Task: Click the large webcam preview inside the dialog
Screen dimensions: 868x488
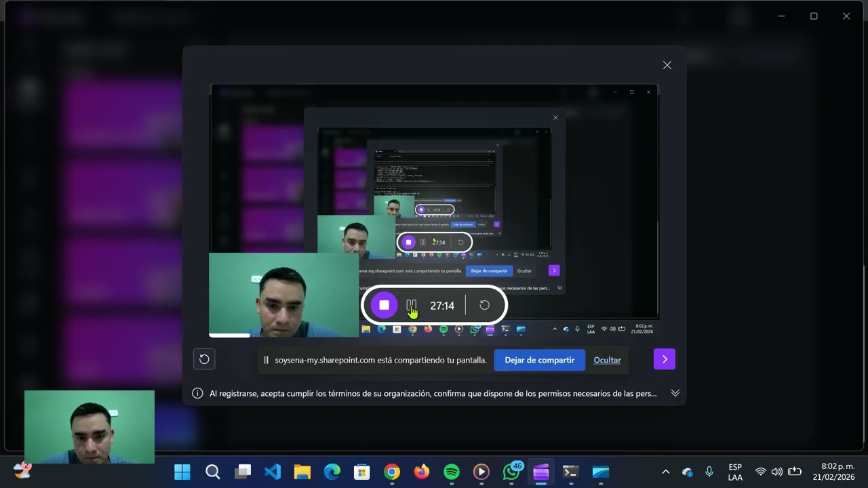Action: tap(283, 295)
